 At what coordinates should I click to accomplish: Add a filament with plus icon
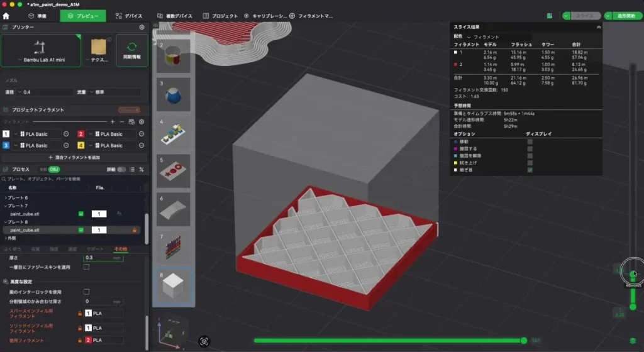tap(113, 122)
